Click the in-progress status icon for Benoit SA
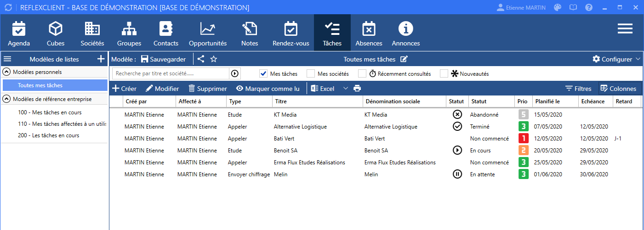 457,150
